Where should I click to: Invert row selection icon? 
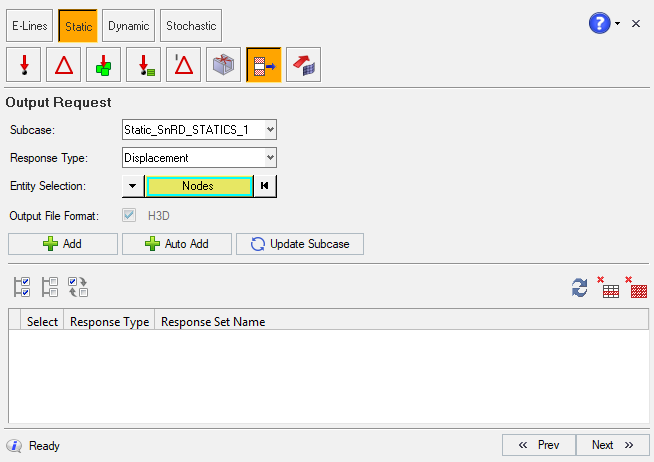click(x=78, y=287)
